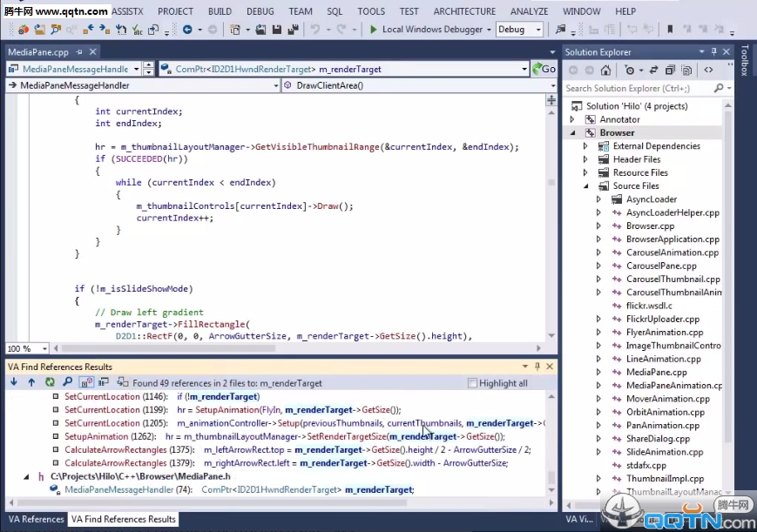Image resolution: width=757 pixels, height=532 pixels.
Task: Pin the MediaPane.cpp document tab
Action: 78,52
